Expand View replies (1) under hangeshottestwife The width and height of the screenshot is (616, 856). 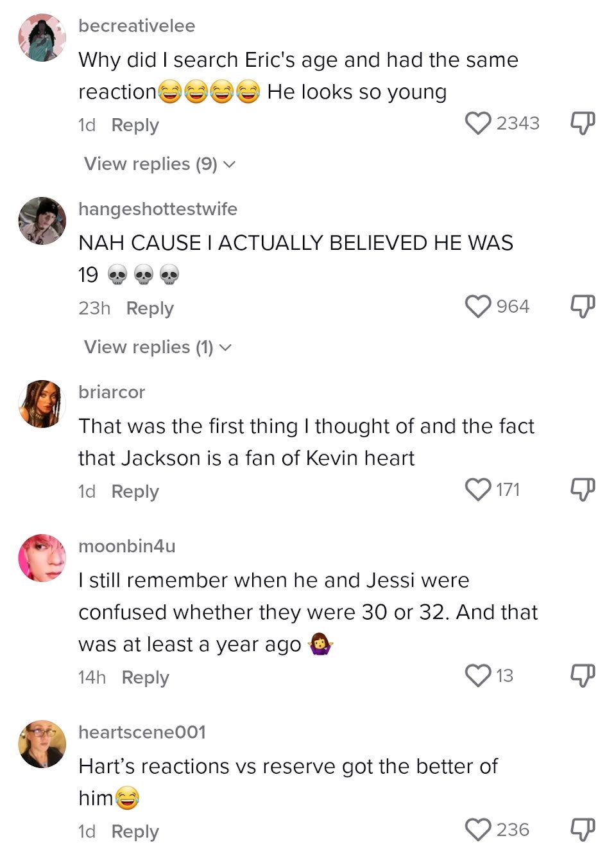point(158,347)
